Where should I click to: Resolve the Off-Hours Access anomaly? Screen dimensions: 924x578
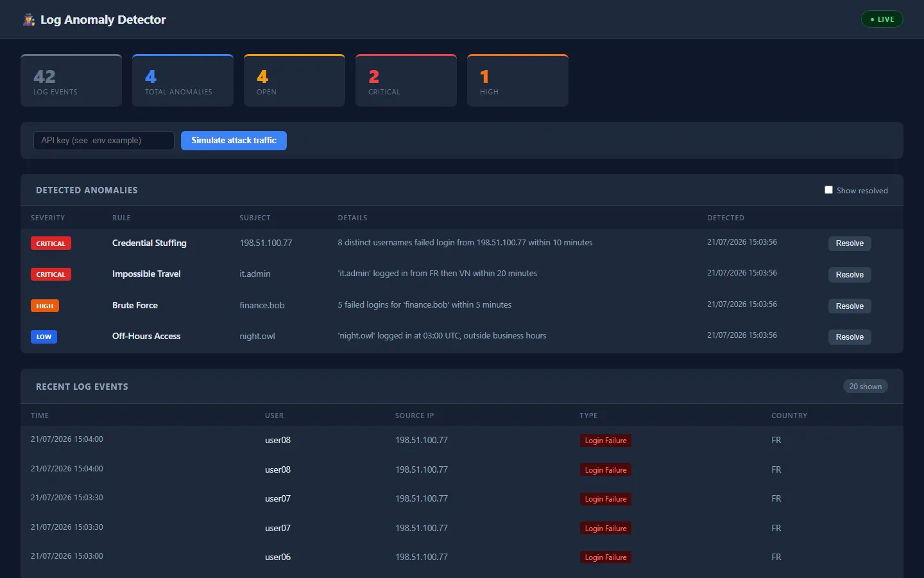pyautogui.click(x=850, y=337)
